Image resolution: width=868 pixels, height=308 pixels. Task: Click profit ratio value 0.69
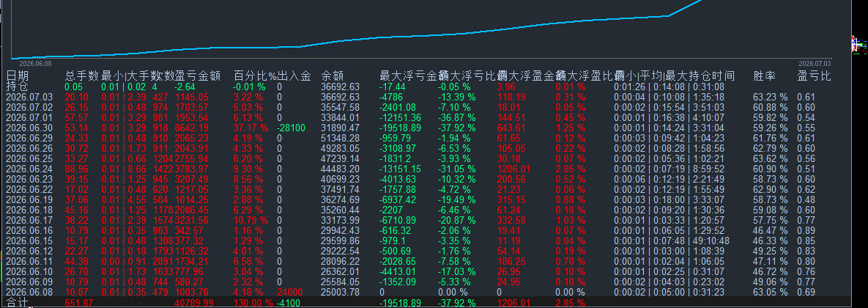[x=806, y=293]
